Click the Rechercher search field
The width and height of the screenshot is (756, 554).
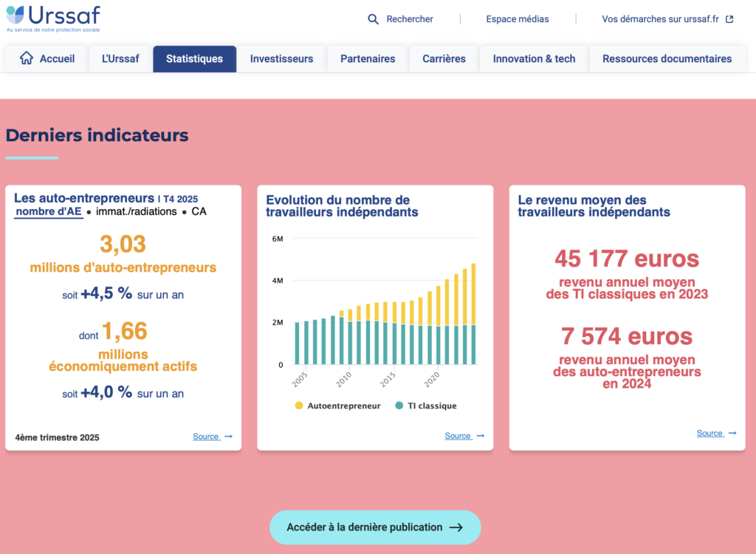[x=401, y=19]
